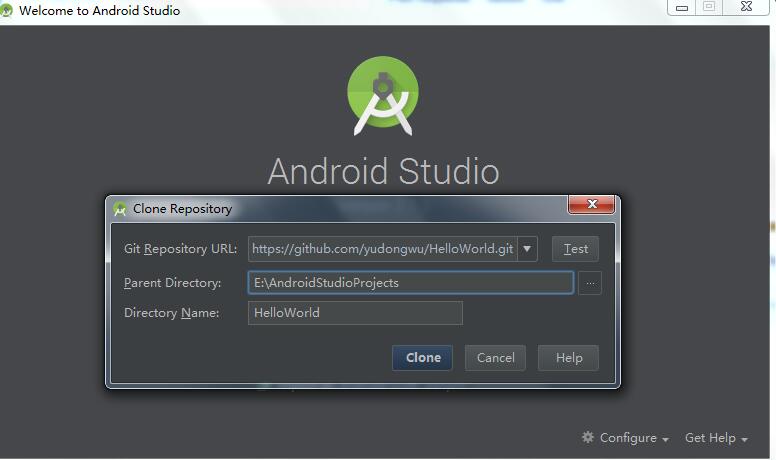Click the Clone Repository title icon

[120, 209]
